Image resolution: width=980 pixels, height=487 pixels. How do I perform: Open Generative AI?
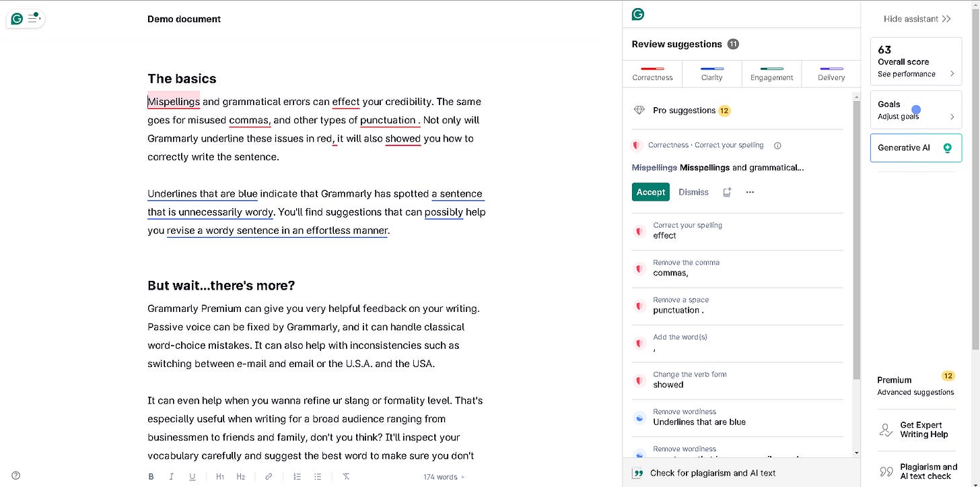pyautogui.click(x=916, y=148)
